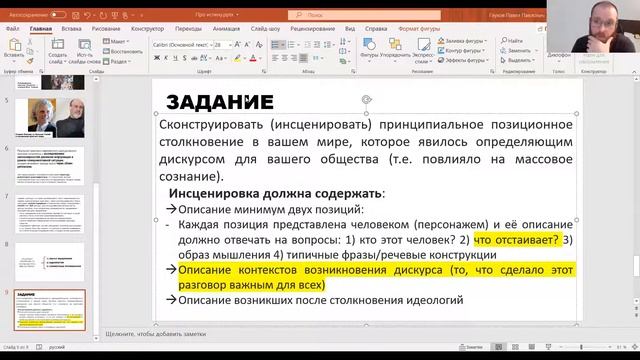The image size is (640, 360).
Task: Switch to Reading view icon in status bar
Action: 531,347
